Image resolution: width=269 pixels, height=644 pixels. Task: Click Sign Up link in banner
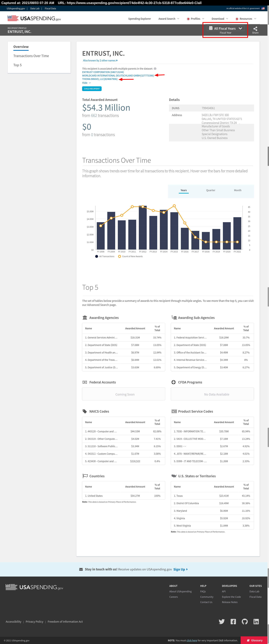[x=180, y=569]
